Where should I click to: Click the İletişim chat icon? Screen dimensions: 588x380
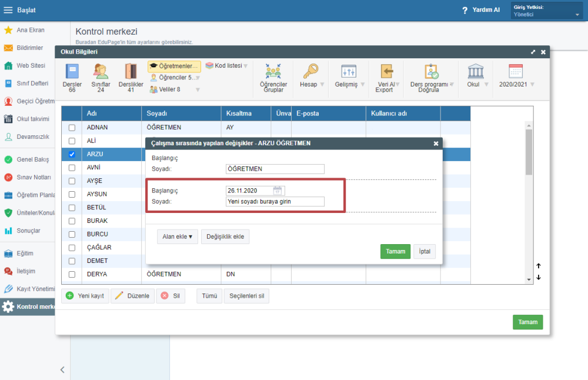[8, 271]
